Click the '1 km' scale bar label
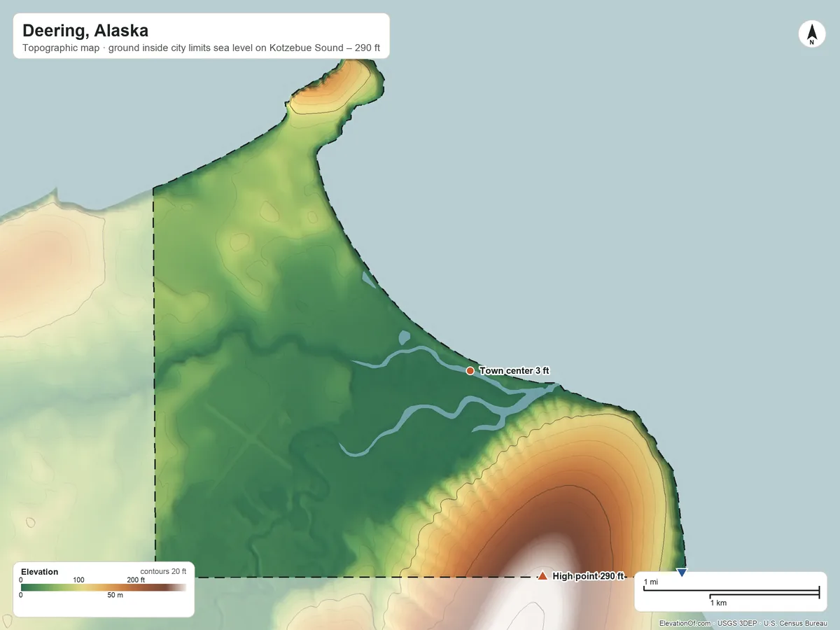The width and height of the screenshot is (840, 630). (719, 603)
